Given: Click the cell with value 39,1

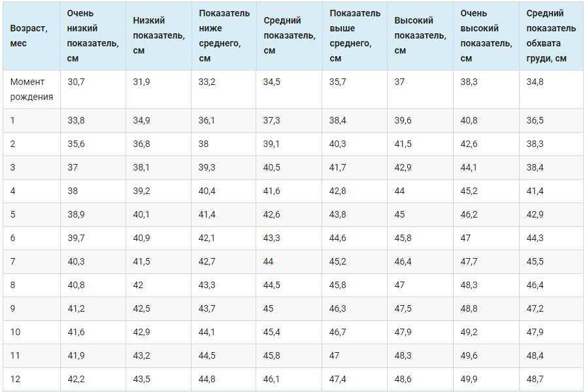Looking at the screenshot, I should (x=272, y=144).
